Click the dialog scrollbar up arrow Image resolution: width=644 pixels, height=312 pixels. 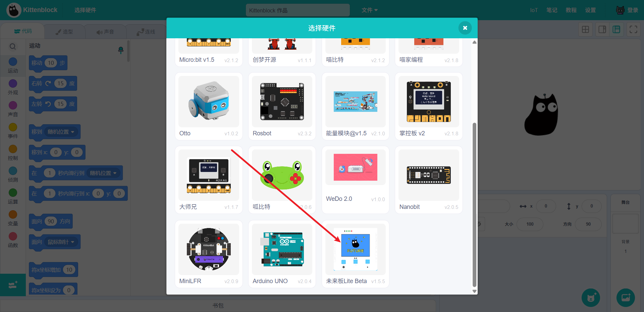coord(474,42)
